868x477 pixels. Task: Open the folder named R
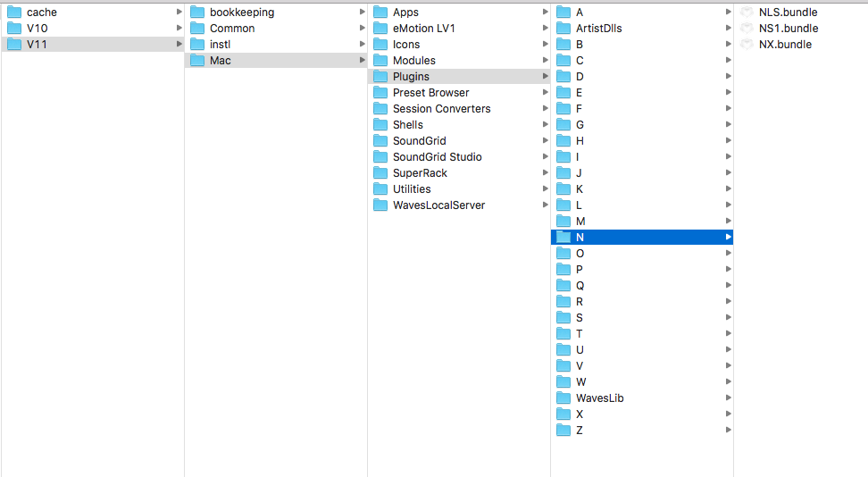coord(642,301)
